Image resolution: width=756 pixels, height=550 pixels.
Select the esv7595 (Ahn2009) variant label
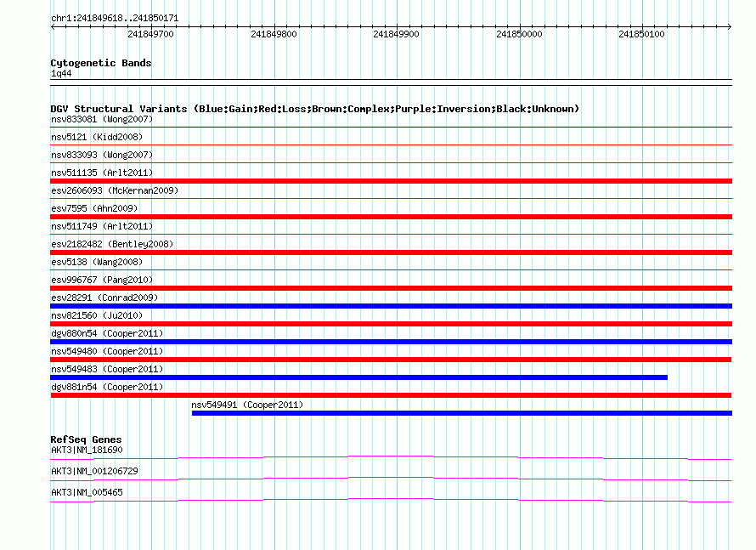(94, 208)
